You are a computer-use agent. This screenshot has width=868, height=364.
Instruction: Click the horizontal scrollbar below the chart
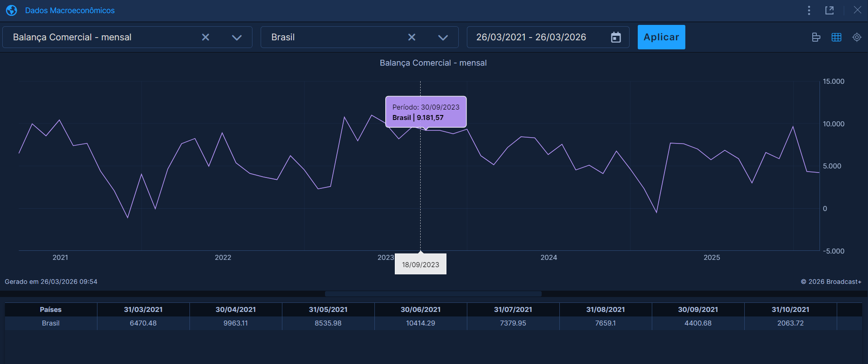pyautogui.click(x=433, y=294)
